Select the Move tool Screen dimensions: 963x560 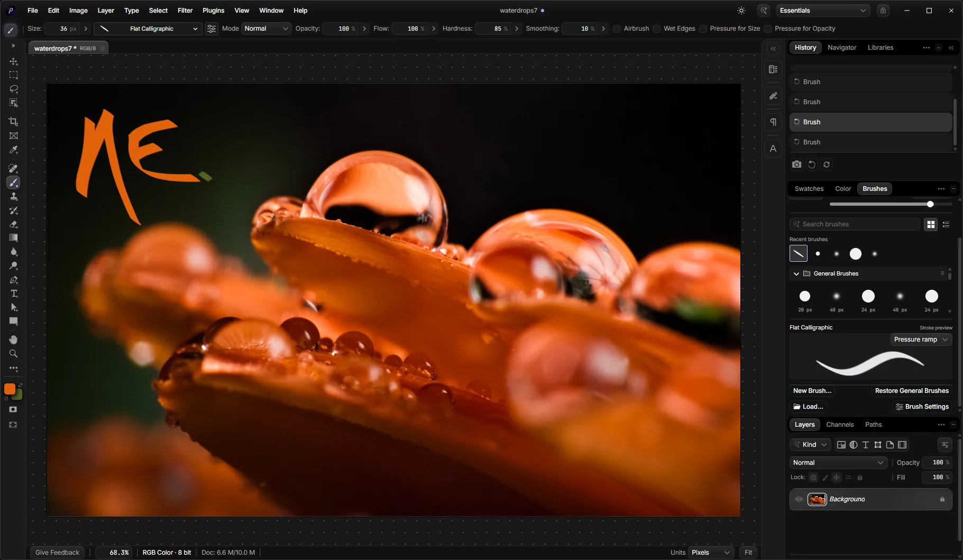[x=14, y=61]
